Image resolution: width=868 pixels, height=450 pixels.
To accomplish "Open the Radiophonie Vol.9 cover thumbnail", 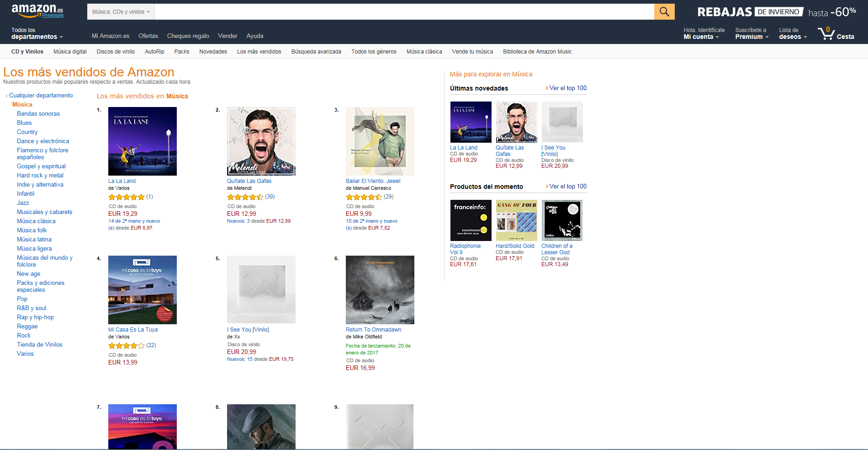I will coord(471,220).
